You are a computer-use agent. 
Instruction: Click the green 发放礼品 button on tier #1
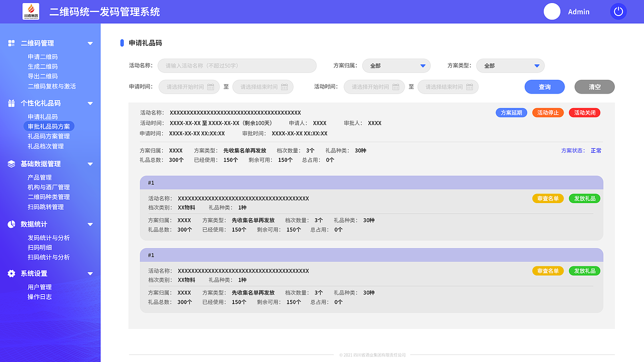(584, 198)
